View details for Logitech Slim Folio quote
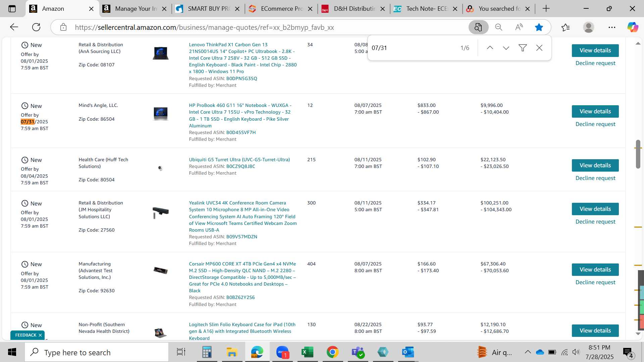Image resolution: width=644 pixels, height=362 pixels. 595,331
